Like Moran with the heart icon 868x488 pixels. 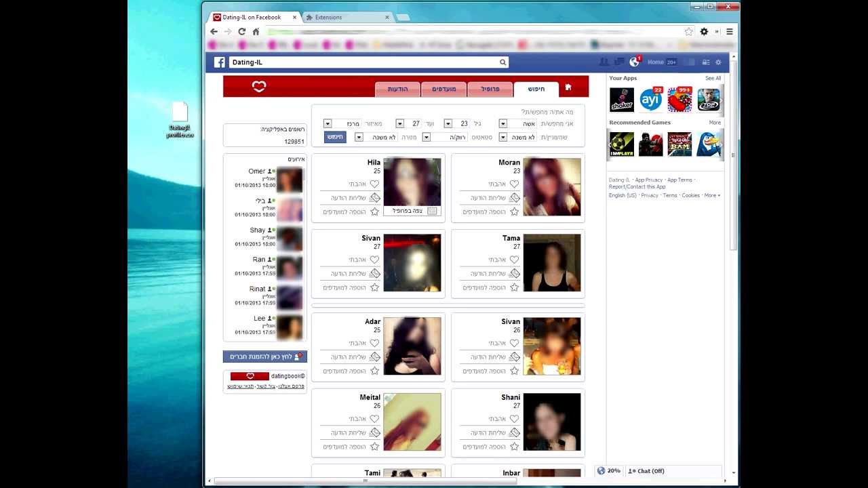tap(514, 184)
